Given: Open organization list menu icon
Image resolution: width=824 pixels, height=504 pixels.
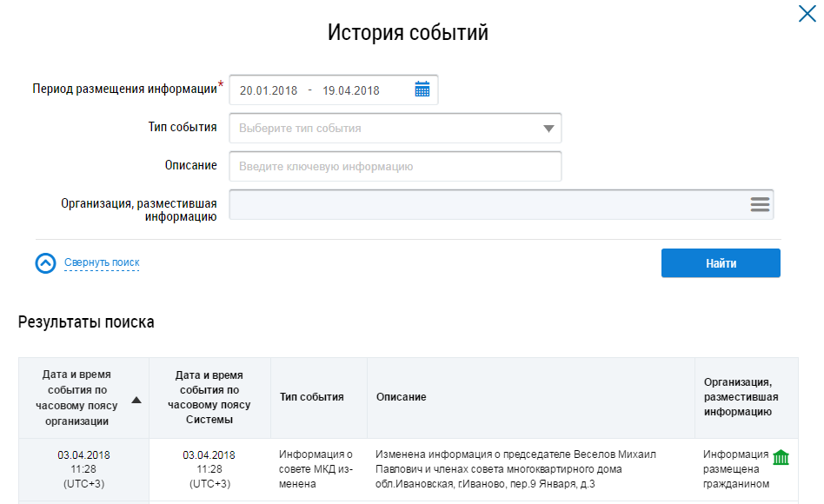Looking at the screenshot, I should [760, 204].
